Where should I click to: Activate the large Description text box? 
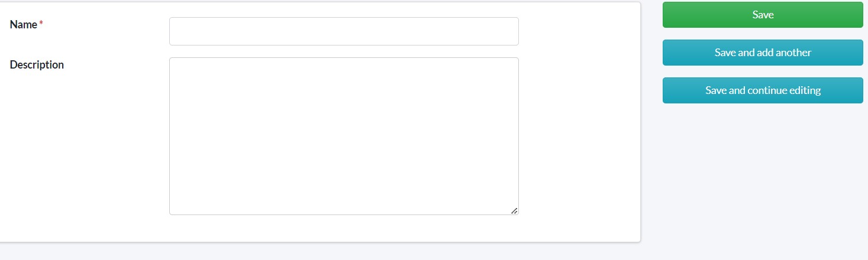coord(344,136)
